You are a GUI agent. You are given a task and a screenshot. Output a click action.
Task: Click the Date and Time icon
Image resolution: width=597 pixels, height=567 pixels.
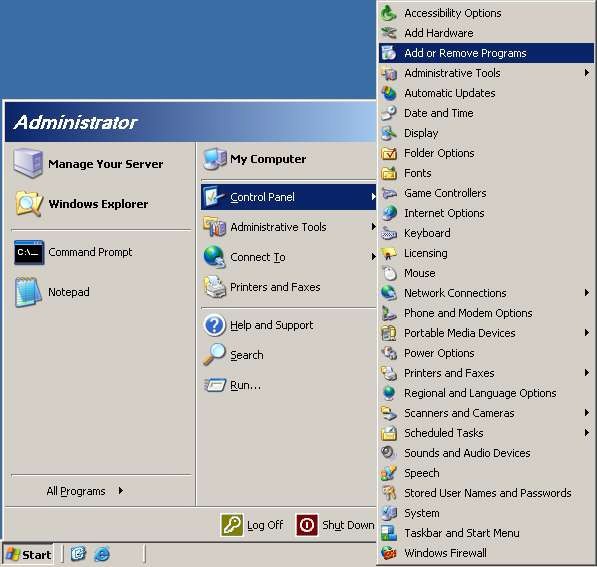(x=389, y=113)
